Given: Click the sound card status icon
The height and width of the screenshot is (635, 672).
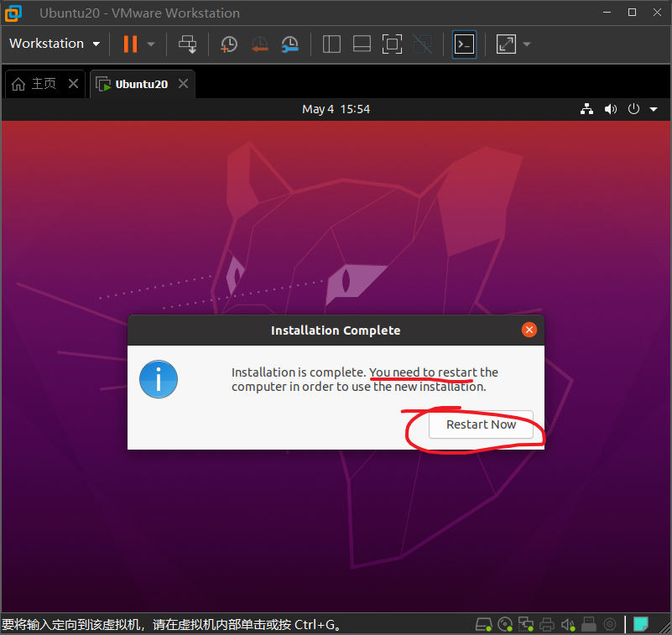Looking at the screenshot, I should tap(568, 625).
